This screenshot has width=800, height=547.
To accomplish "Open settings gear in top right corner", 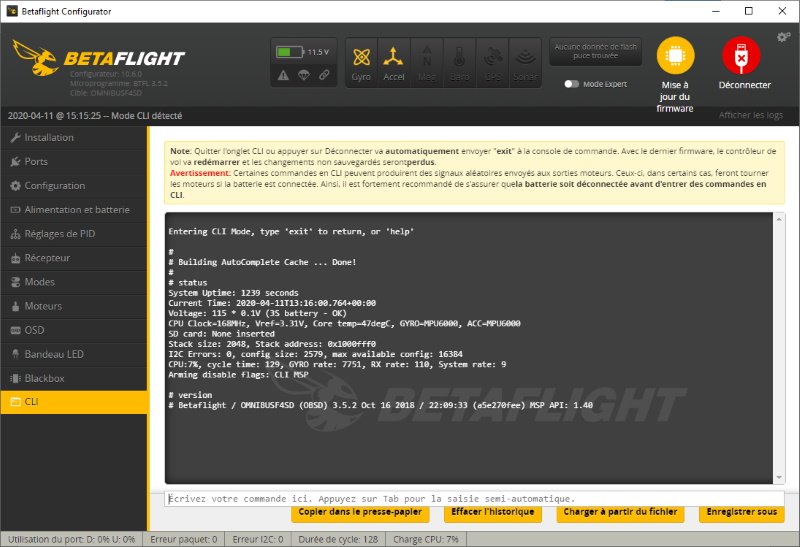I will [x=783, y=38].
